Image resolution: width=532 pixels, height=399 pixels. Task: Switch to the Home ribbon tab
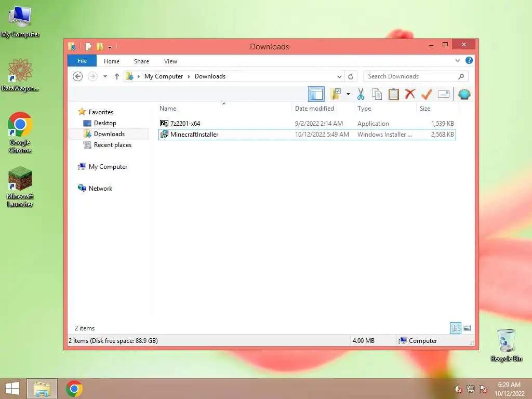[x=112, y=61]
